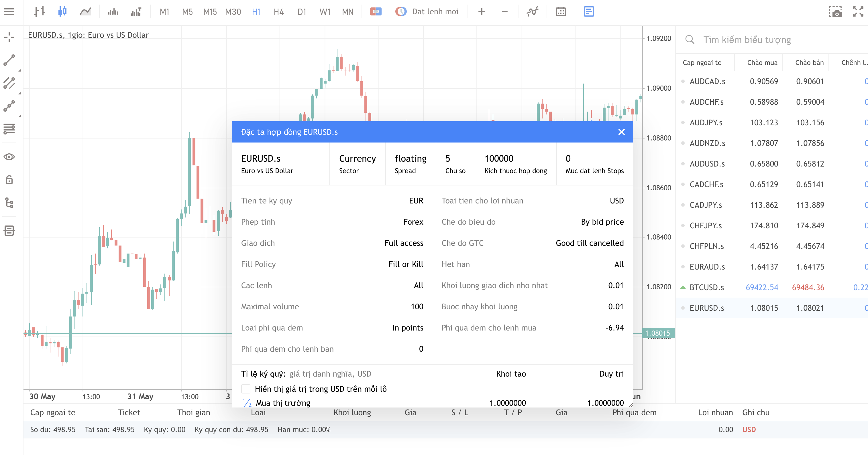Click the magnifier search icon
The height and width of the screenshot is (455, 868).
tap(690, 40)
